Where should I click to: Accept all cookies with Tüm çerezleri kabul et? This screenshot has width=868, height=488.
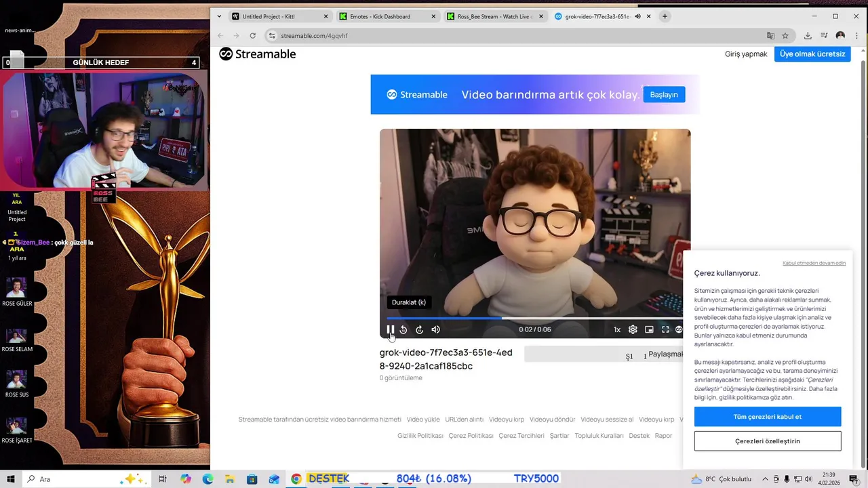tap(768, 417)
